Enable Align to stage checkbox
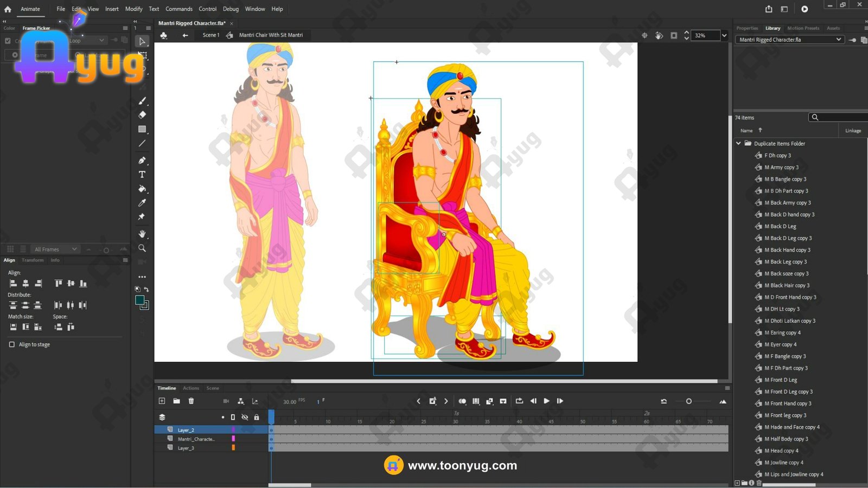 (x=12, y=344)
